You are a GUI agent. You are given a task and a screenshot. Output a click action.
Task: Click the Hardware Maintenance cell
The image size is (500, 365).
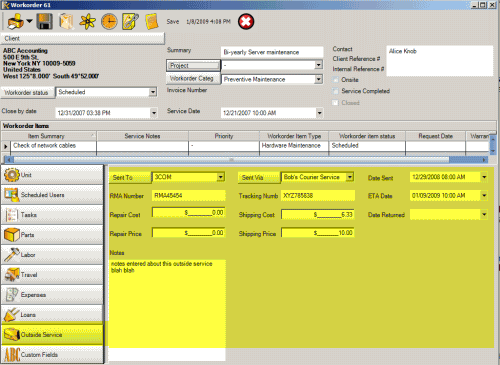294,146
